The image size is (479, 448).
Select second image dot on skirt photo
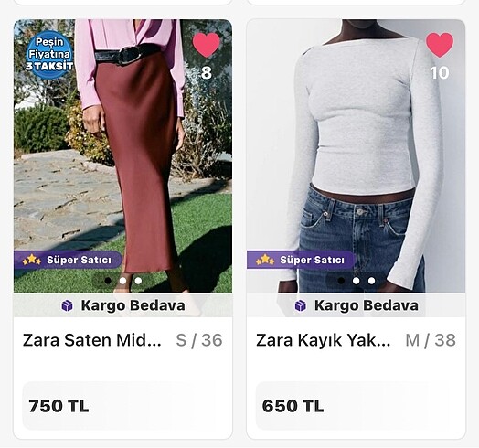tap(122, 281)
